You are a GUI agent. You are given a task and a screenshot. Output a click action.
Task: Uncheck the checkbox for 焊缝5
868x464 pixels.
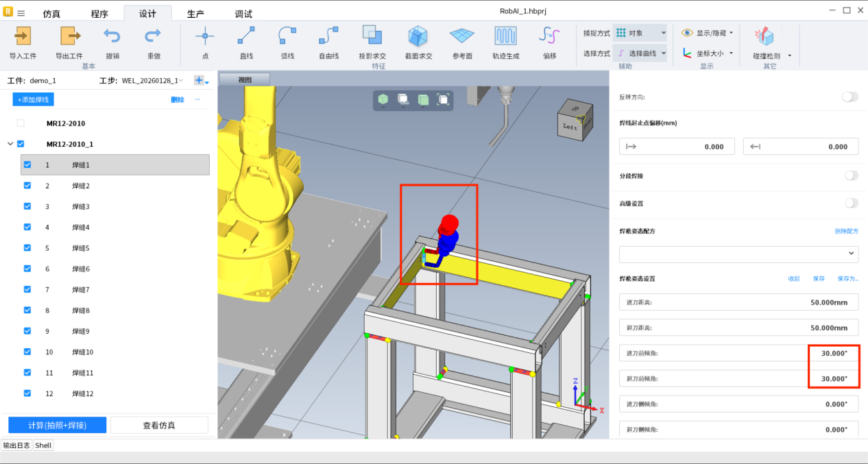pos(27,248)
